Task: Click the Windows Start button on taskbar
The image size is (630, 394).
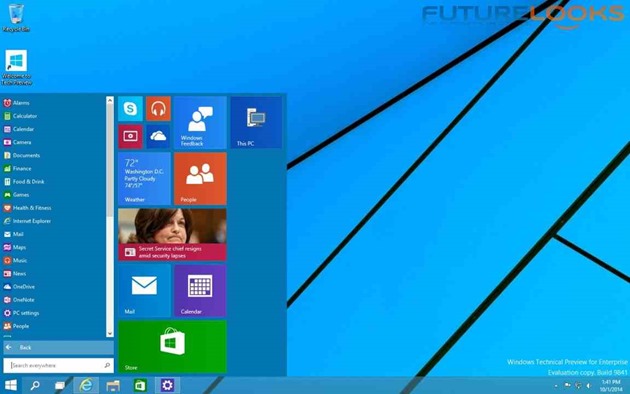Action: click(x=11, y=386)
